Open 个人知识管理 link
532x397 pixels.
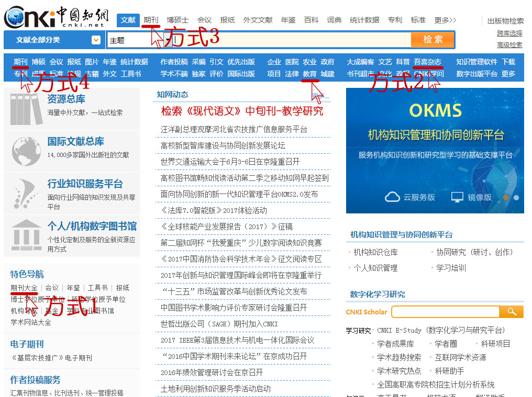(375, 268)
